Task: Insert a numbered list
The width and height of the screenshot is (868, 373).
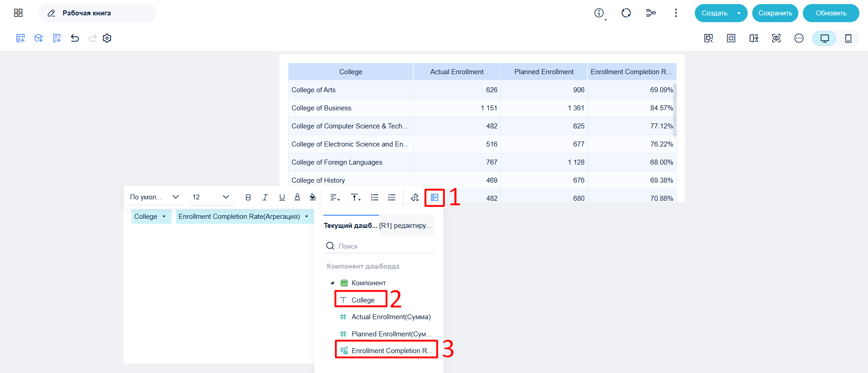Action: (392, 197)
